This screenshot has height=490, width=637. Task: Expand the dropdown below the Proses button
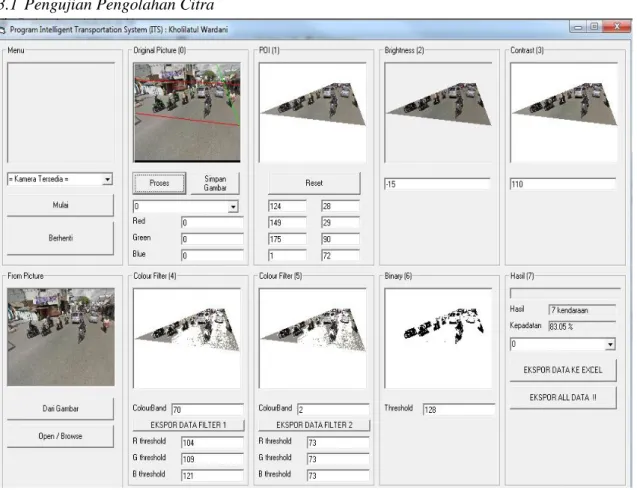click(233, 206)
